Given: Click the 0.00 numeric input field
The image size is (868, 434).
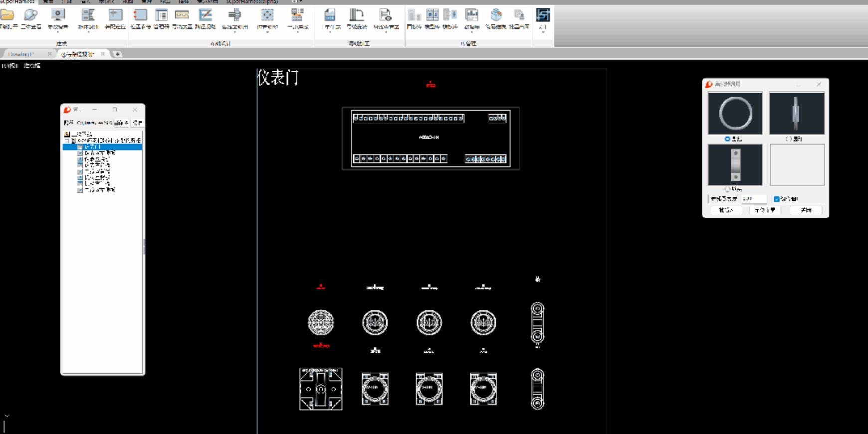Looking at the screenshot, I should (753, 199).
